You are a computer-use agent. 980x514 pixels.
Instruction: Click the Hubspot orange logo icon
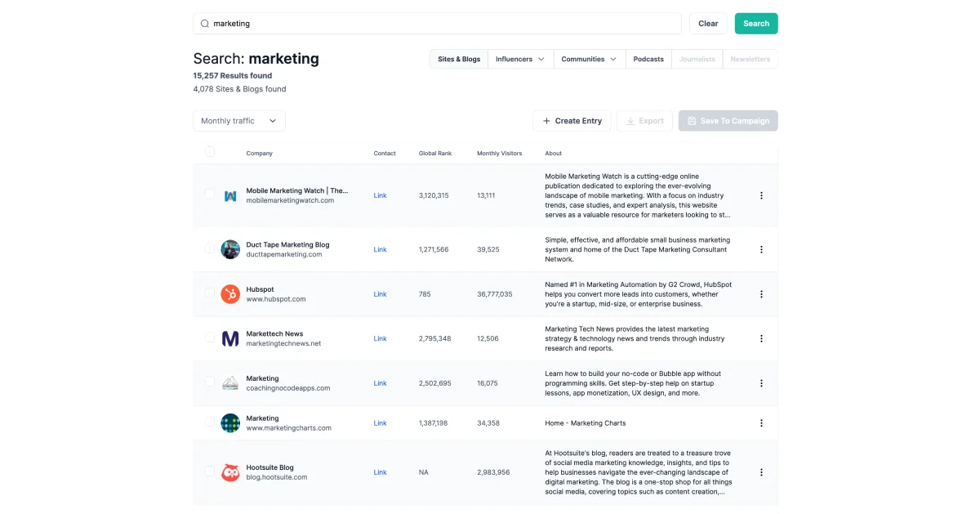pyautogui.click(x=230, y=294)
